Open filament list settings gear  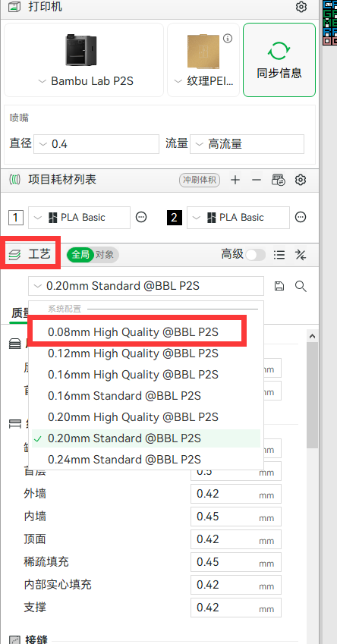coord(301,180)
